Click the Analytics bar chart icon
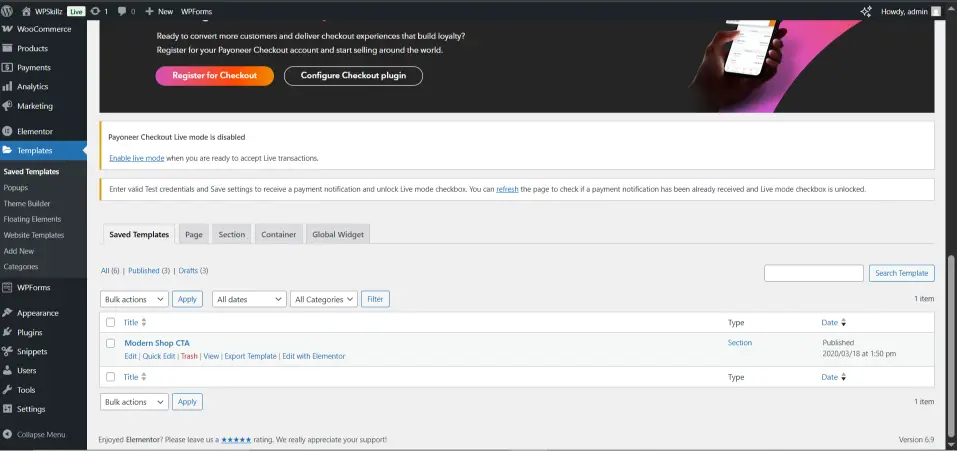This screenshot has width=957, height=451. click(x=7, y=87)
